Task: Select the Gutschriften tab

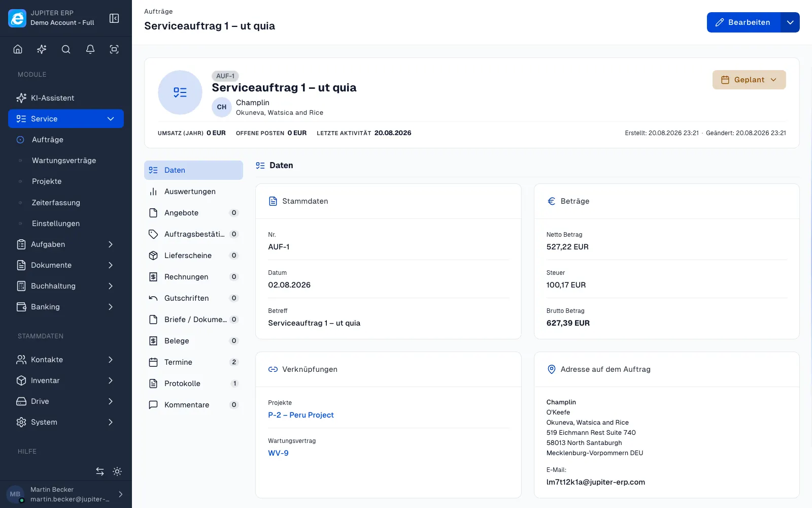Action: click(193, 298)
